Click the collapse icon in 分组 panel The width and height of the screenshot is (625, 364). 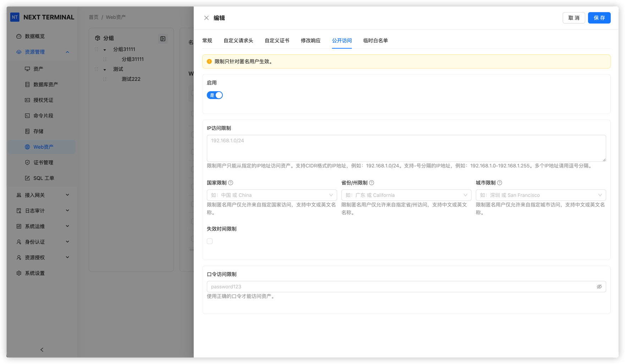point(163,39)
